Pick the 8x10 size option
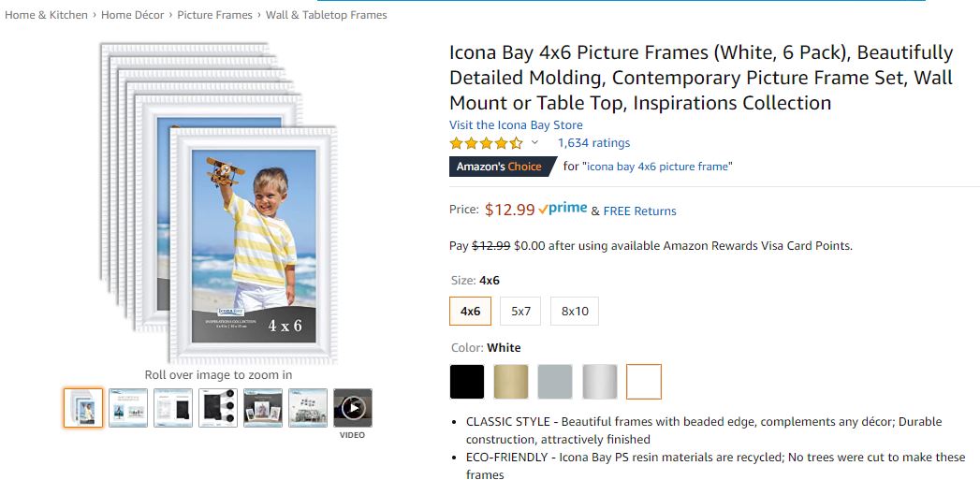Image resolution: width=980 pixels, height=480 pixels. 575,311
